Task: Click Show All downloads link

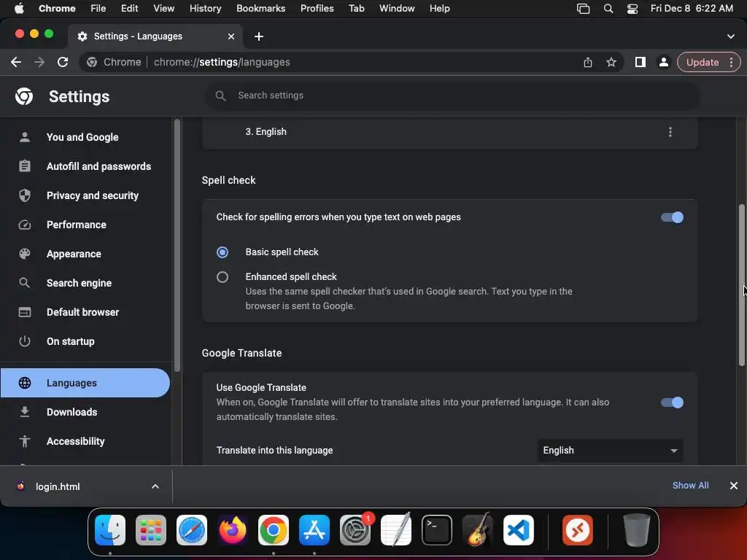Action: tap(690, 485)
